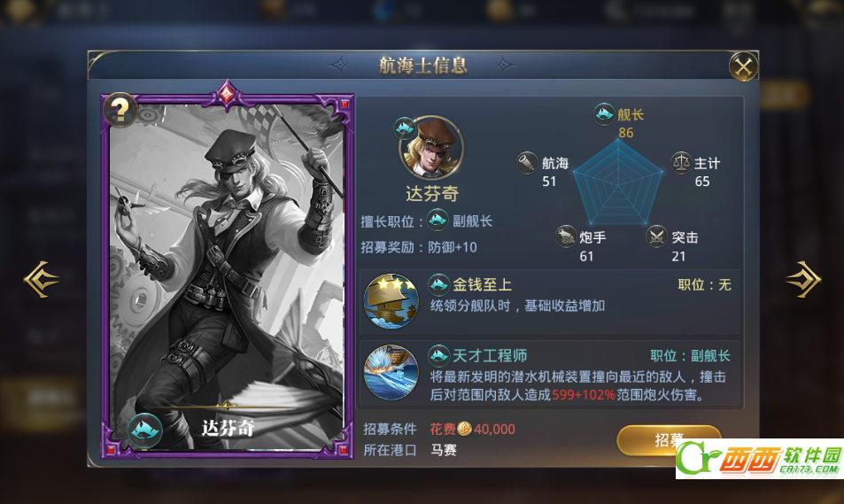Click the gold coin icon beside 40,000
This screenshot has height=504, width=844.
pos(465,429)
